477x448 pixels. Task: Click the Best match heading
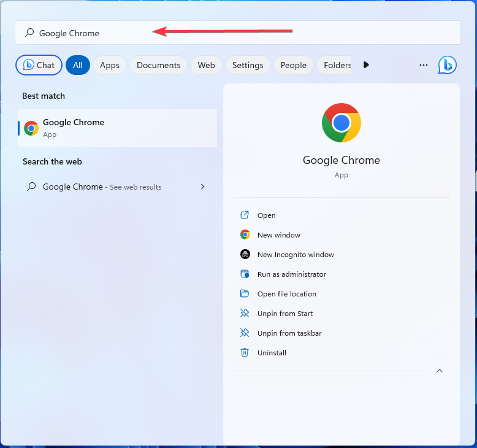(x=44, y=96)
